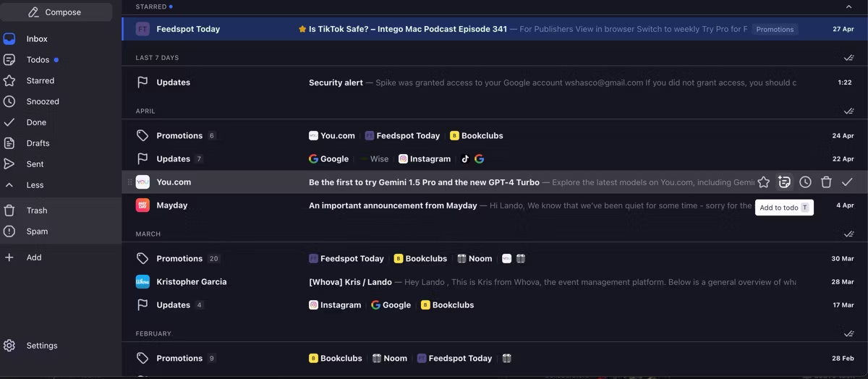
Task: Click the Spam warning icon
Action: (x=9, y=231)
